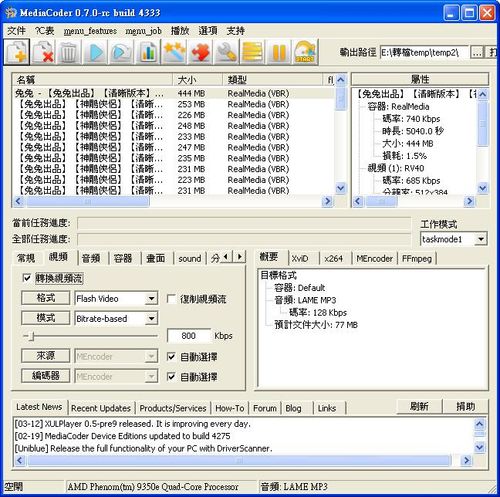This screenshot has height=497, width=500.
Task: Click the yellow stacked queue icon
Action: [x=253, y=52]
